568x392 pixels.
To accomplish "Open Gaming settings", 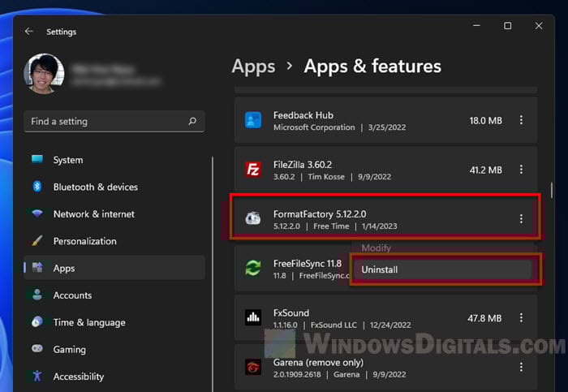I will (x=114, y=349).
